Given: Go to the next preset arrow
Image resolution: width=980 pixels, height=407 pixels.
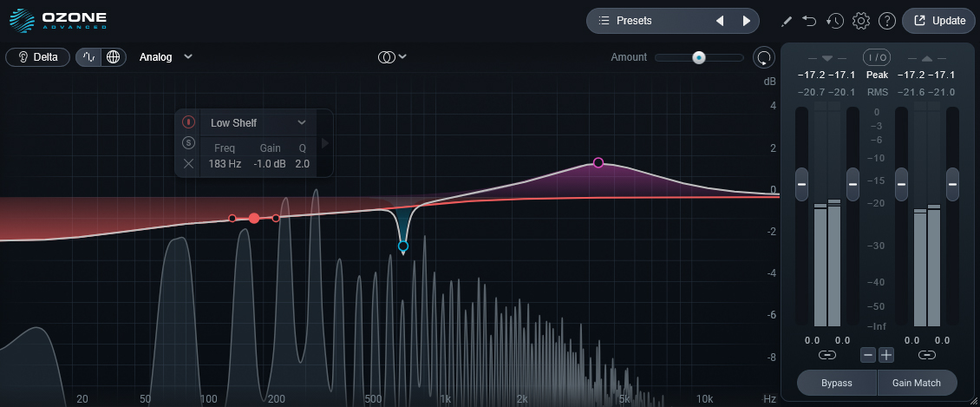Looking at the screenshot, I should click(x=746, y=21).
